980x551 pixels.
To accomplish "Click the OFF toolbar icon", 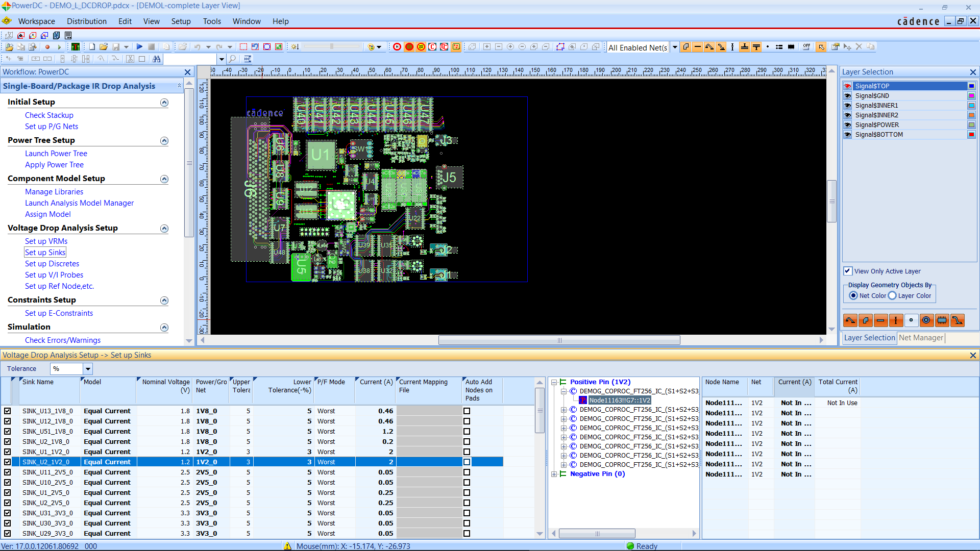I will (x=806, y=47).
